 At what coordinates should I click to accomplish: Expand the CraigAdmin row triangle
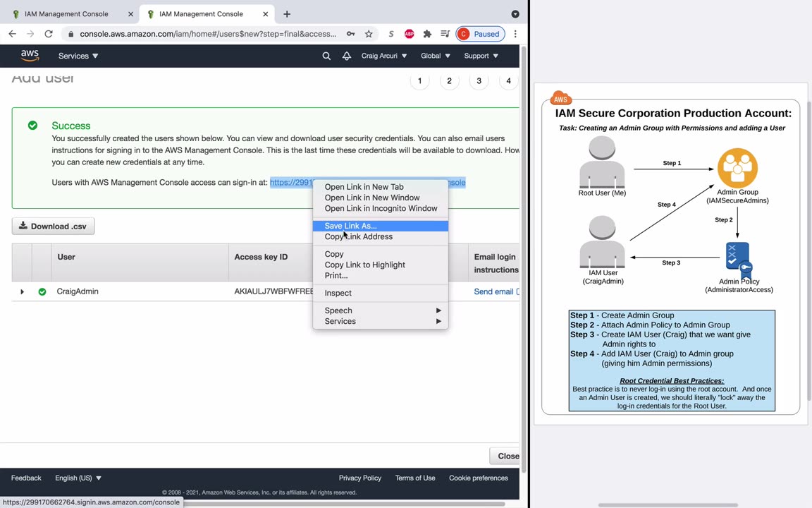(x=23, y=292)
